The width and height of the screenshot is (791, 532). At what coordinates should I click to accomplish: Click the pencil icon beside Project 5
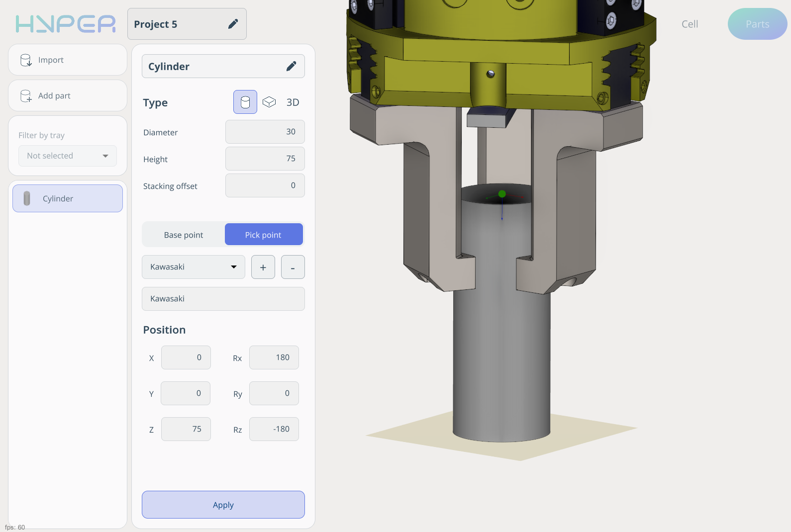(233, 24)
